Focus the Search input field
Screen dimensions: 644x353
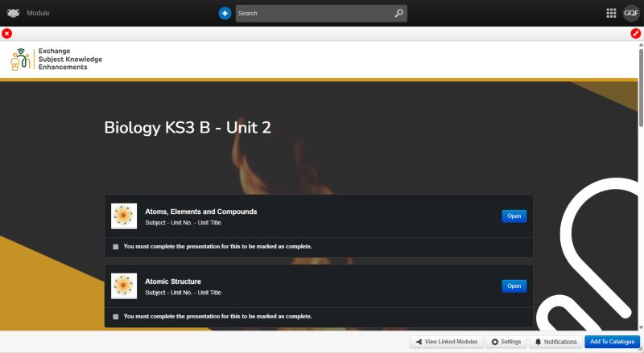(314, 14)
